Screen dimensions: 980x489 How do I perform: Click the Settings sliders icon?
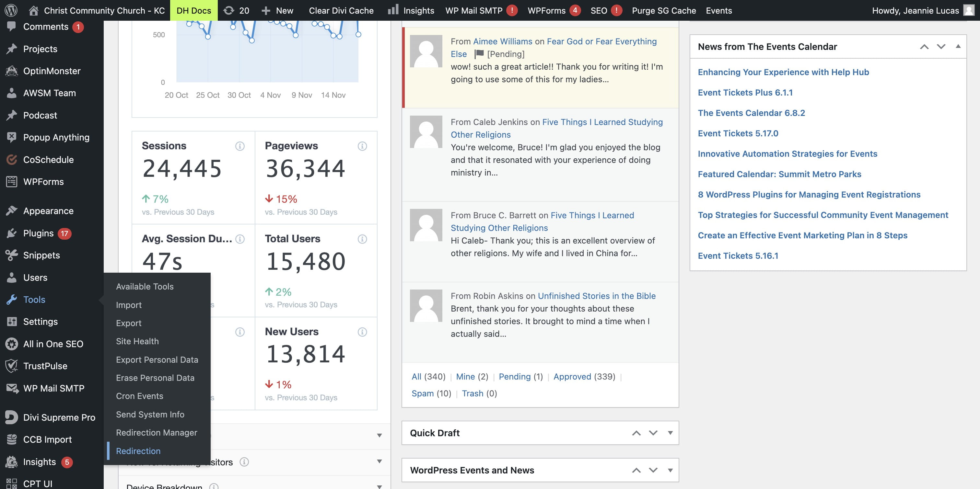[11, 322]
